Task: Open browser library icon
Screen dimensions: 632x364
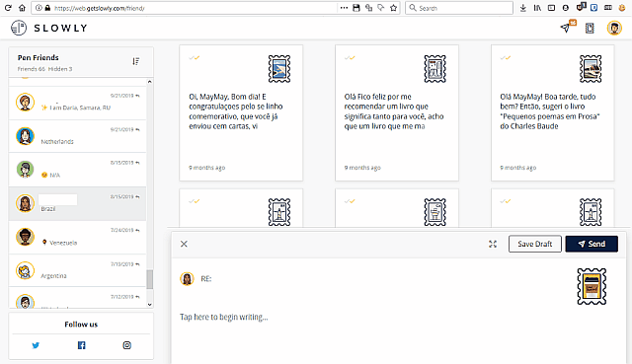Action: (537, 8)
